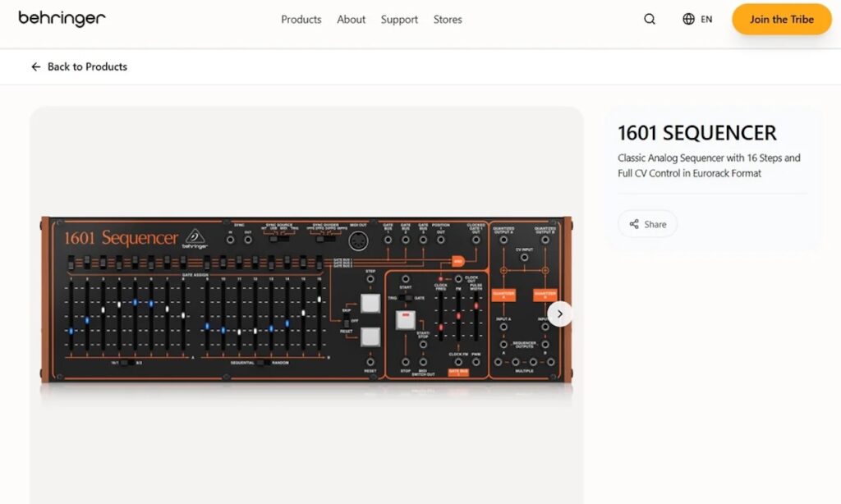This screenshot has height=504, width=841.
Task: Open the Support menu item
Action: 399,20
